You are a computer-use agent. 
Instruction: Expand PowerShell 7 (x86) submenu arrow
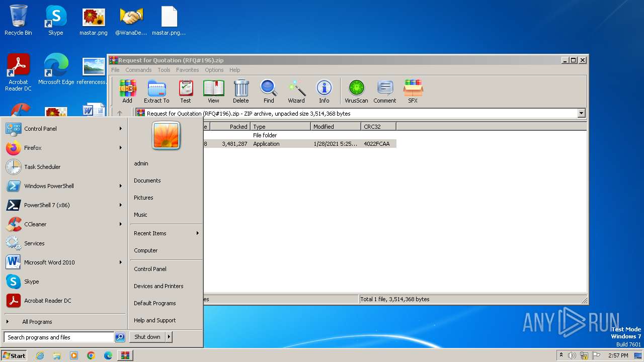click(x=121, y=205)
